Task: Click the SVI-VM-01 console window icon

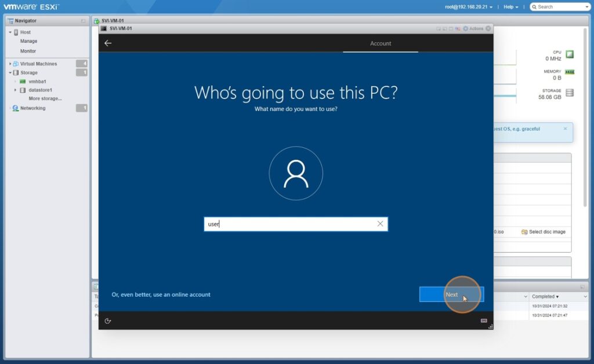Action: 104,28
